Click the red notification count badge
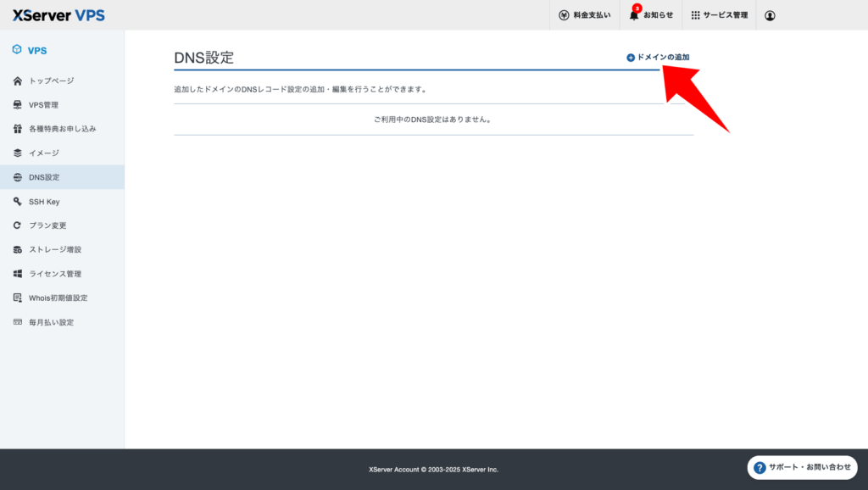Viewport: 868px width, 490px height. pyautogui.click(x=637, y=8)
